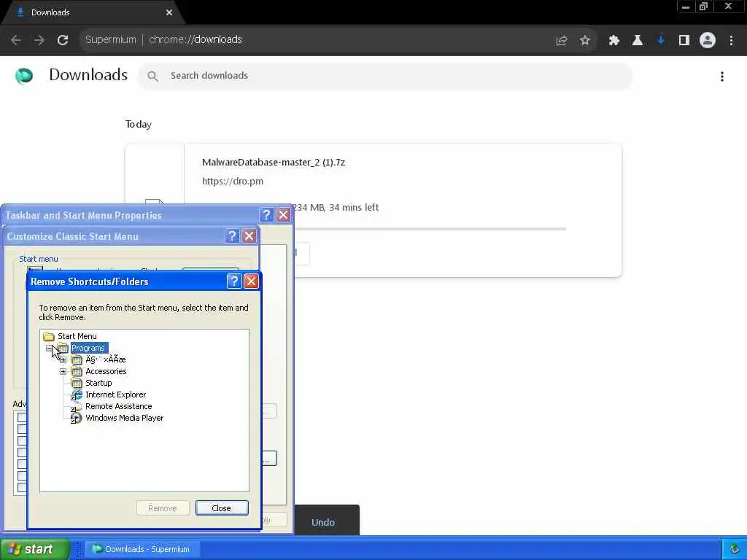This screenshot has width=747, height=560.
Task: Click the Remote Assistance shortcut icon
Action: tap(76, 407)
